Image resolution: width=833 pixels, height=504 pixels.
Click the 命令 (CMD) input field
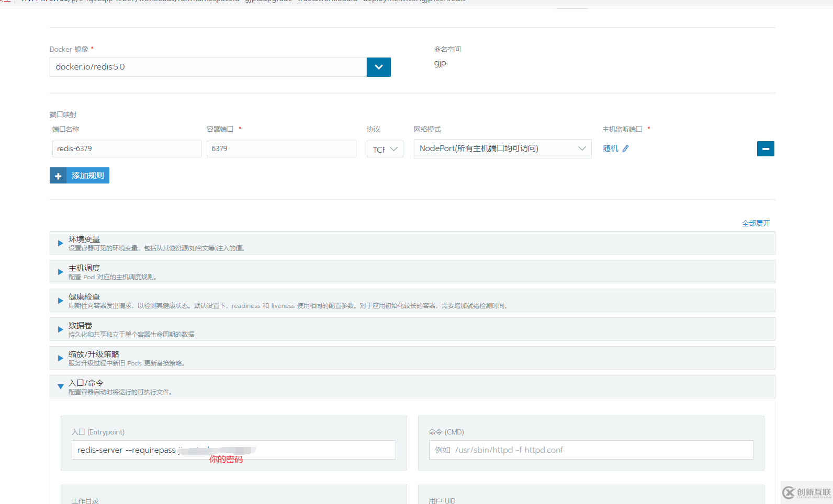591,450
